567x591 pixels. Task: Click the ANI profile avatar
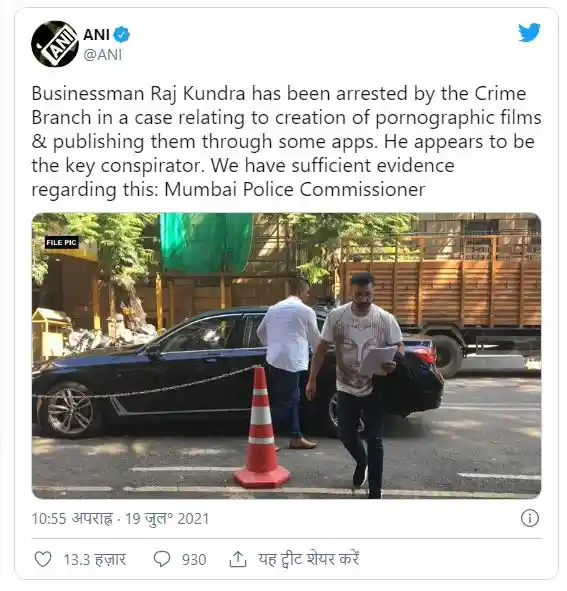[55, 44]
